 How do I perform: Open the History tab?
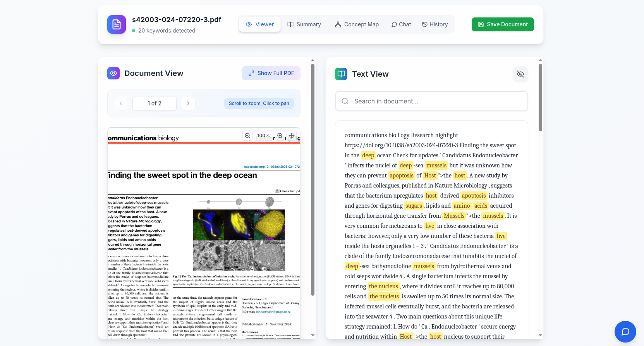pos(435,24)
